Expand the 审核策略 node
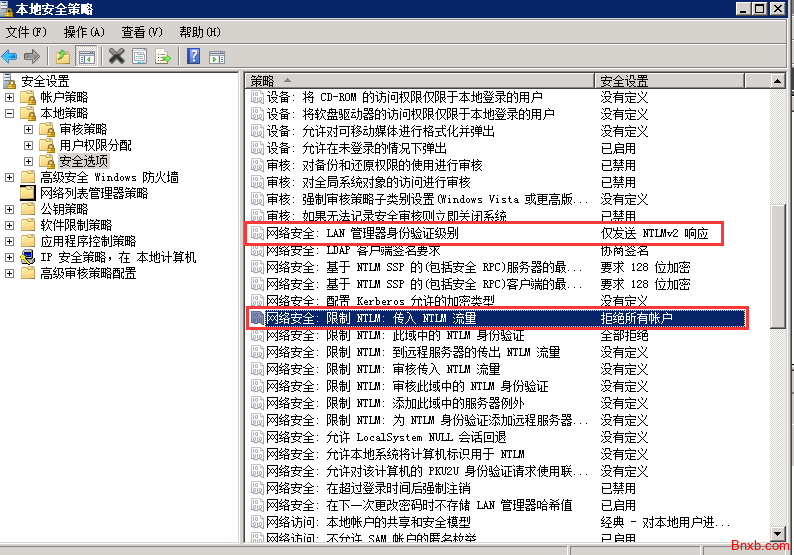 [x=28, y=130]
